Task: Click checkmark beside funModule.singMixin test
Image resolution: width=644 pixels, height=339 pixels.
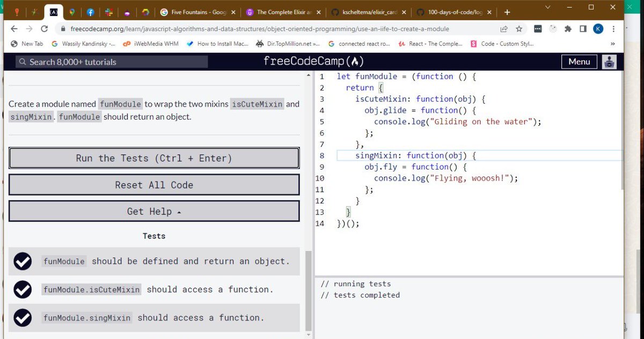Action: click(x=23, y=318)
